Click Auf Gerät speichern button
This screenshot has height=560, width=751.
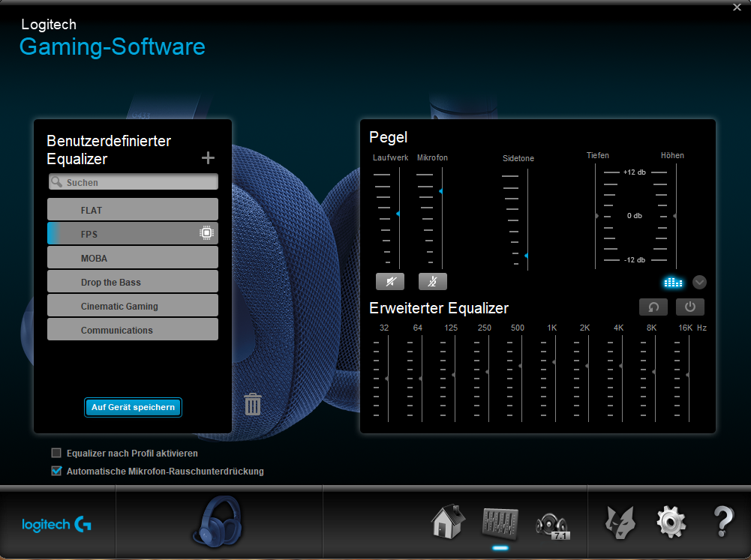pos(133,407)
